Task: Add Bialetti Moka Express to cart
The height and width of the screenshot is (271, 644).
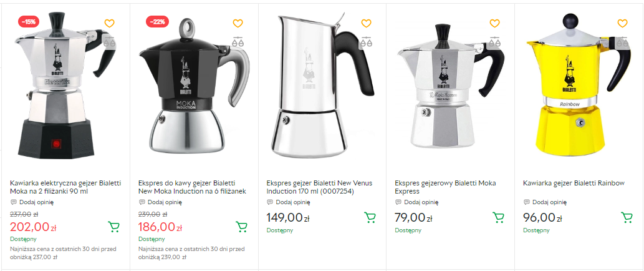Action: 498,217
